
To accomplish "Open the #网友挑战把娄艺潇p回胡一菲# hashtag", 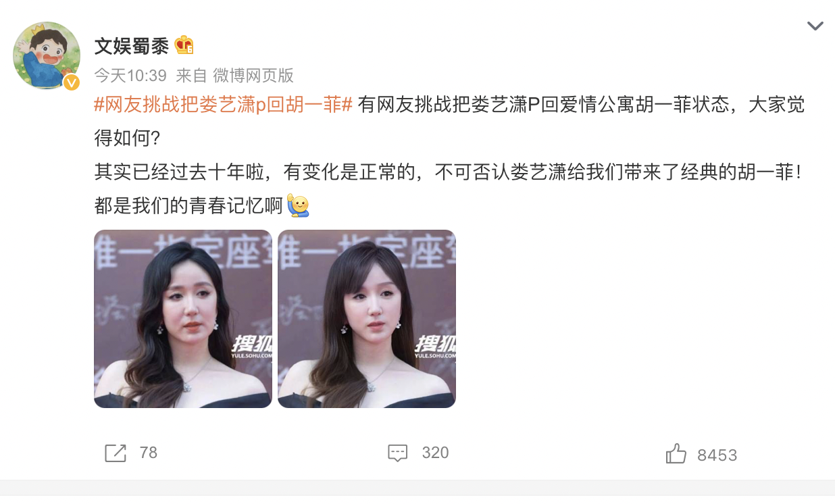I will 224,105.
